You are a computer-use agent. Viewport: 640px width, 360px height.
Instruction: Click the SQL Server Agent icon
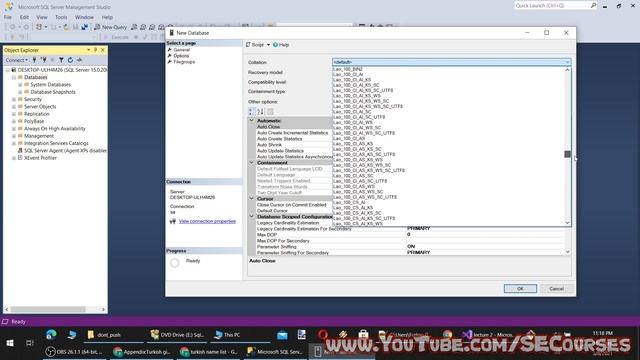[20, 151]
